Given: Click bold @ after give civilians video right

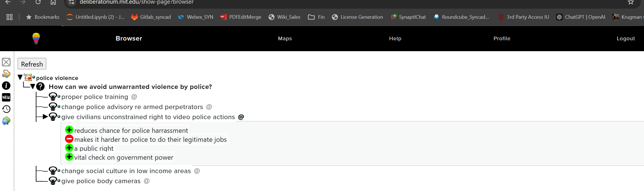Looking at the screenshot, I should (x=241, y=117).
